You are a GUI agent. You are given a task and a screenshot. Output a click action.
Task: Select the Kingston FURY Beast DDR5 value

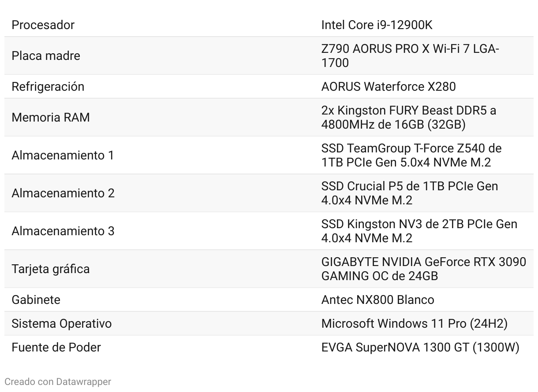point(408,118)
